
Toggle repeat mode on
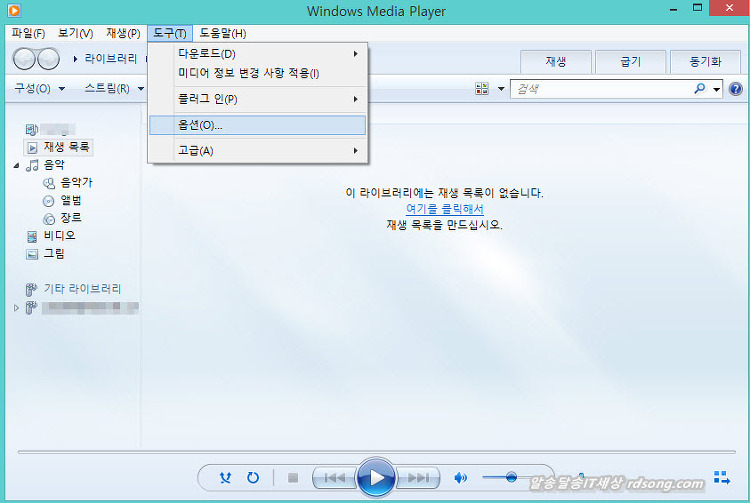(253, 478)
